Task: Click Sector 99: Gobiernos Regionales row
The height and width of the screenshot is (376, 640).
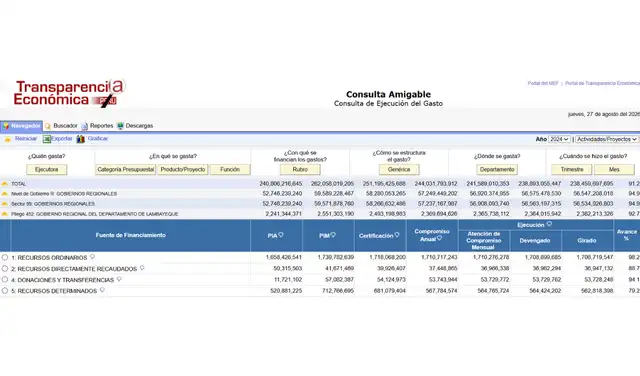Action: [x=53, y=204]
